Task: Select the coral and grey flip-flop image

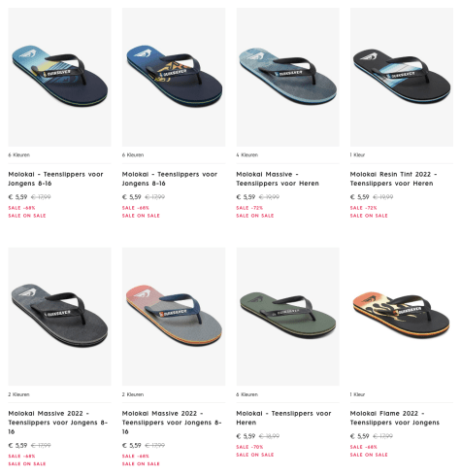Action: [174, 317]
